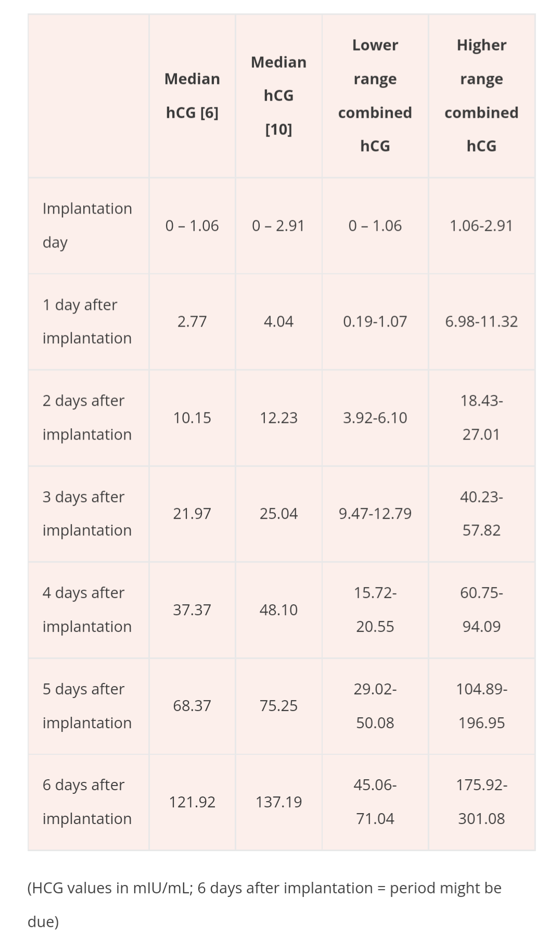Select the "1 day after implantation" label

tap(87, 321)
